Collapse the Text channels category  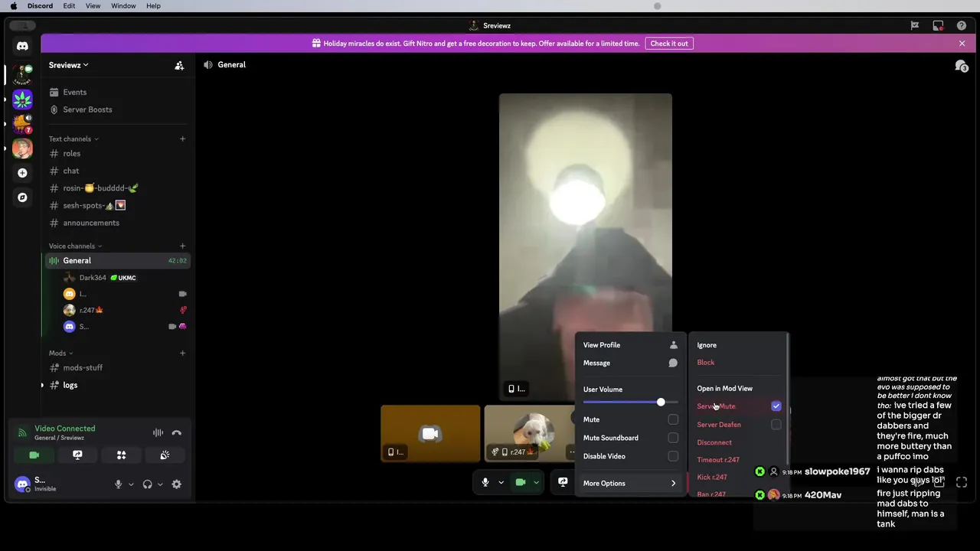[73, 139]
